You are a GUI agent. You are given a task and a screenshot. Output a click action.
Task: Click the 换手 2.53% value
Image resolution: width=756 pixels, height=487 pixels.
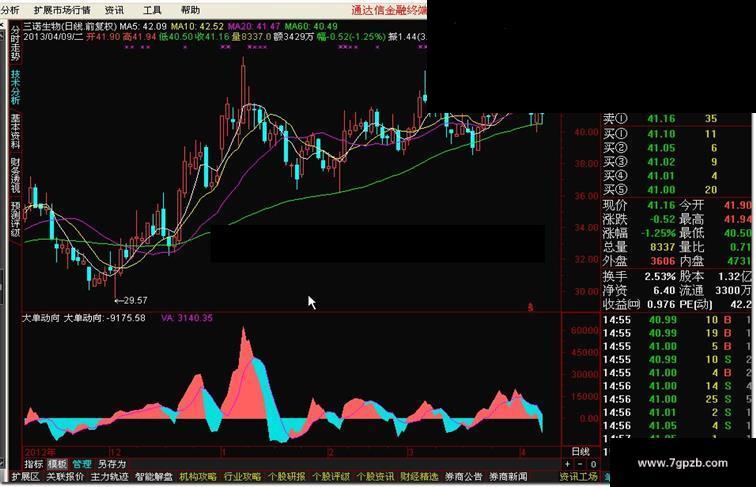point(660,277)
